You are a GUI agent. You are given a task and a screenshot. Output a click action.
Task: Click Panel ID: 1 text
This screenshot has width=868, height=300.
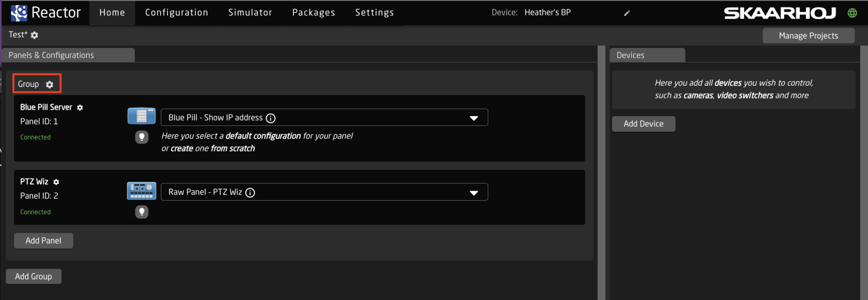39,121
